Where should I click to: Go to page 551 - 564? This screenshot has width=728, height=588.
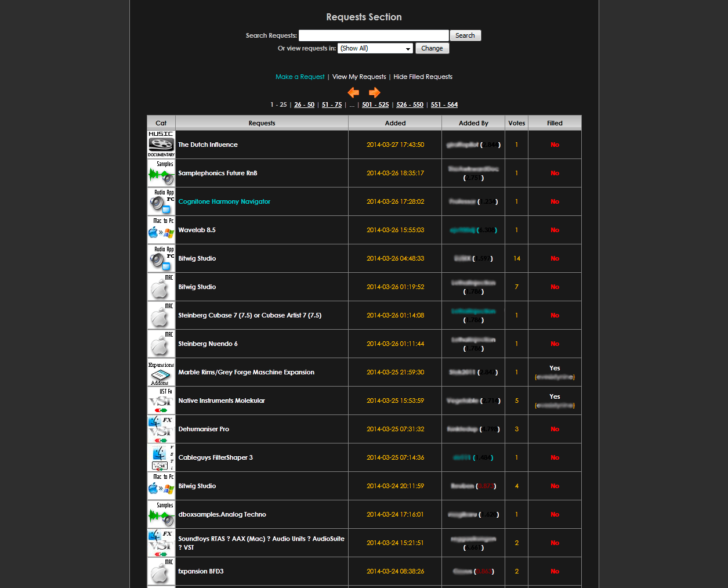444,104
